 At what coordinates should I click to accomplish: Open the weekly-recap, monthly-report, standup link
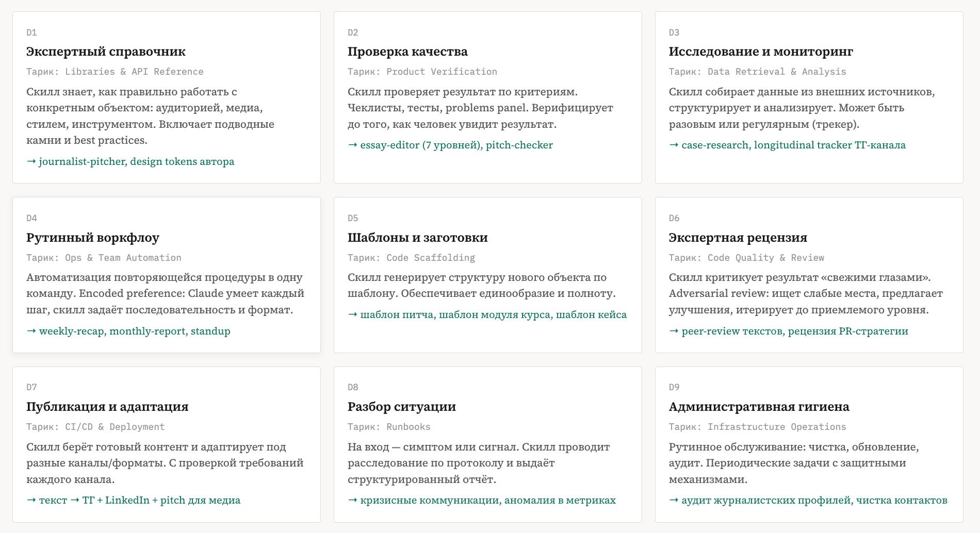(128, 331)
